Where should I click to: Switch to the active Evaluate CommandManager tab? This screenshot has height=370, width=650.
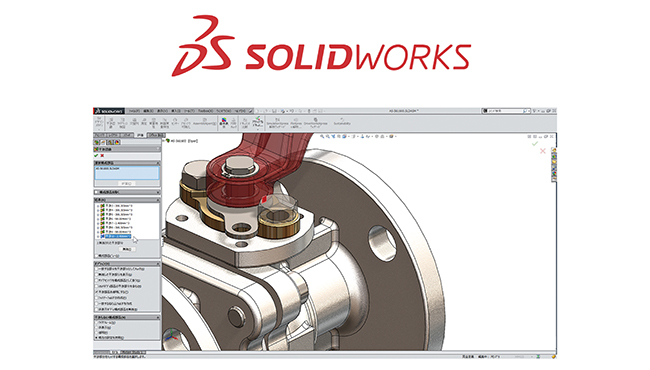141,135
